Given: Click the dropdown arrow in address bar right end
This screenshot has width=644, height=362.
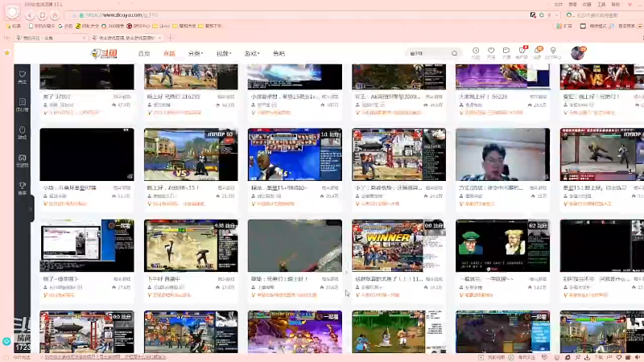Looking at the screenshot, I should [x=556, y=15].
